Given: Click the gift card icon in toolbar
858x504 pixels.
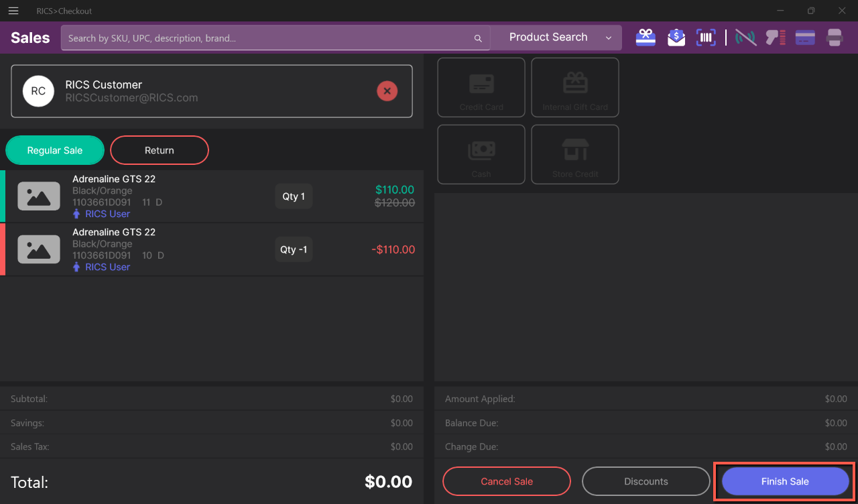Looking at the screenshot, I should (x=646, y=38).
